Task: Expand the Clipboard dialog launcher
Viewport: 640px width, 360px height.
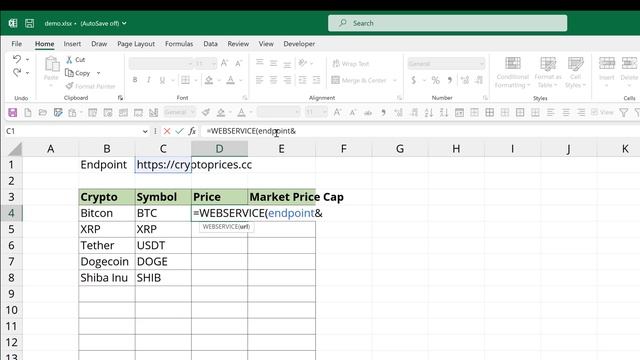Action: 120,98
